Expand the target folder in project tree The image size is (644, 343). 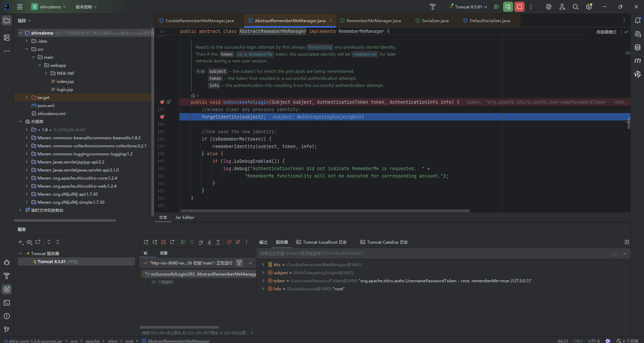click(x=27, y=97)
